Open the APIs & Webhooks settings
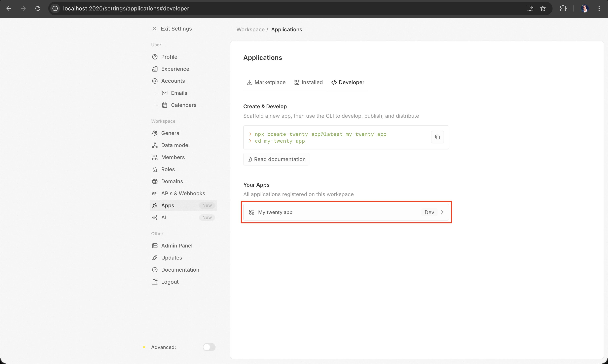Viewport: 608px width, 364px height. 183,193
